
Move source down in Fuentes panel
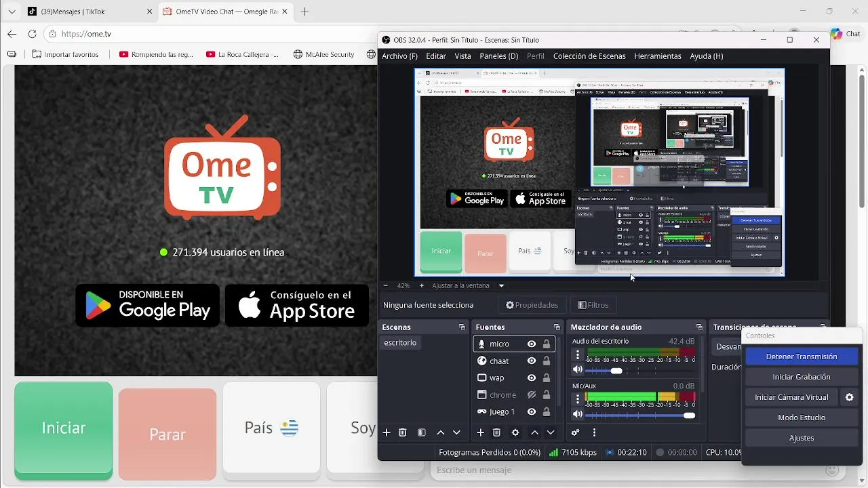click(x=551, y=432)
